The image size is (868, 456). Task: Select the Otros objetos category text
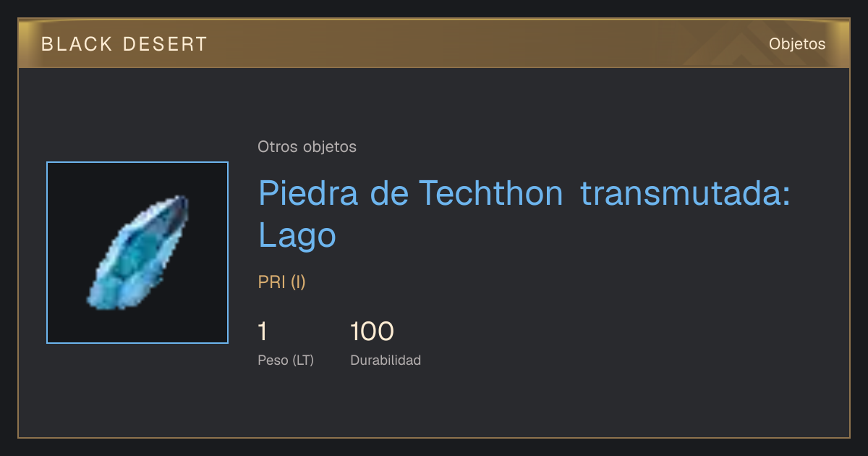coord(307,147)
